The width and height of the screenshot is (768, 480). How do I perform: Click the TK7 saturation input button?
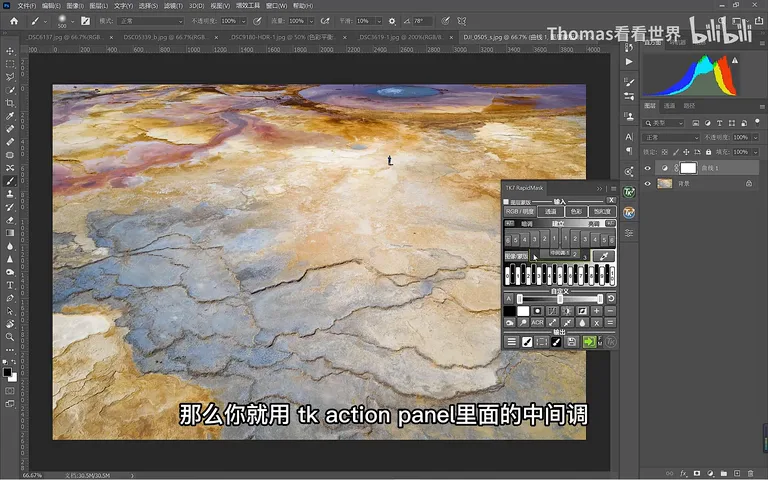(602, 212)
